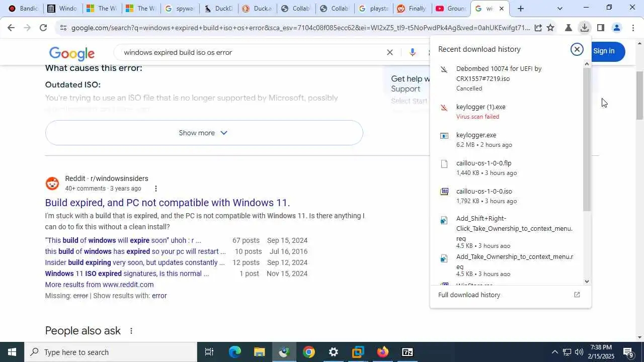Go back to the previous page
The height and width of the screenshot is (362, 644).
coord(11,28)
